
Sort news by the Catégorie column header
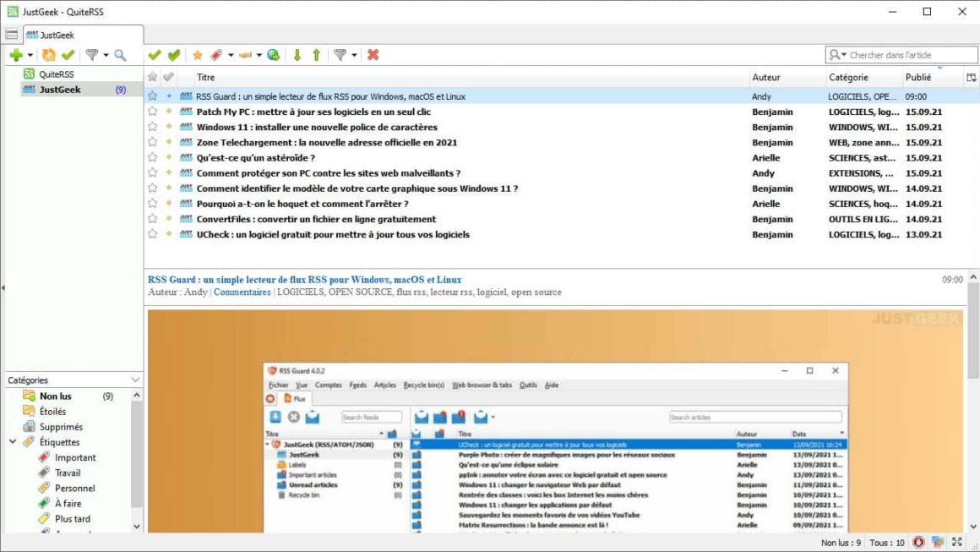[863, 78]
